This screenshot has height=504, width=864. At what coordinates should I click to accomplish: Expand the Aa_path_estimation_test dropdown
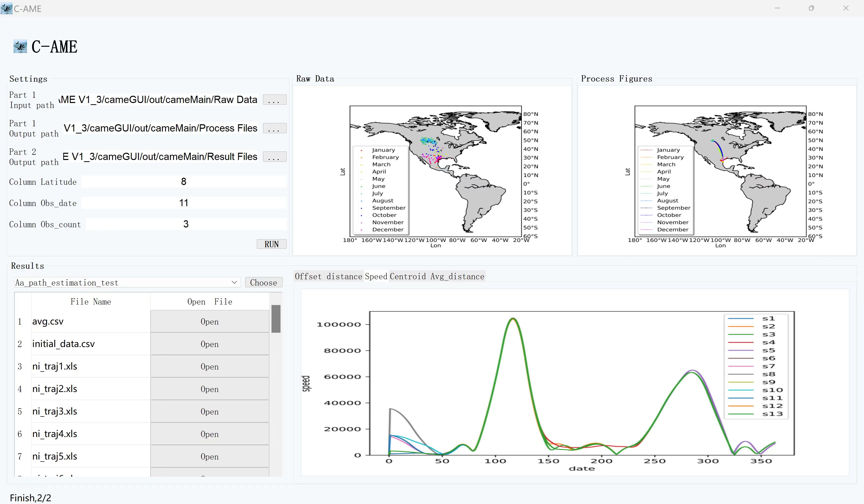[x=234, y=282]
